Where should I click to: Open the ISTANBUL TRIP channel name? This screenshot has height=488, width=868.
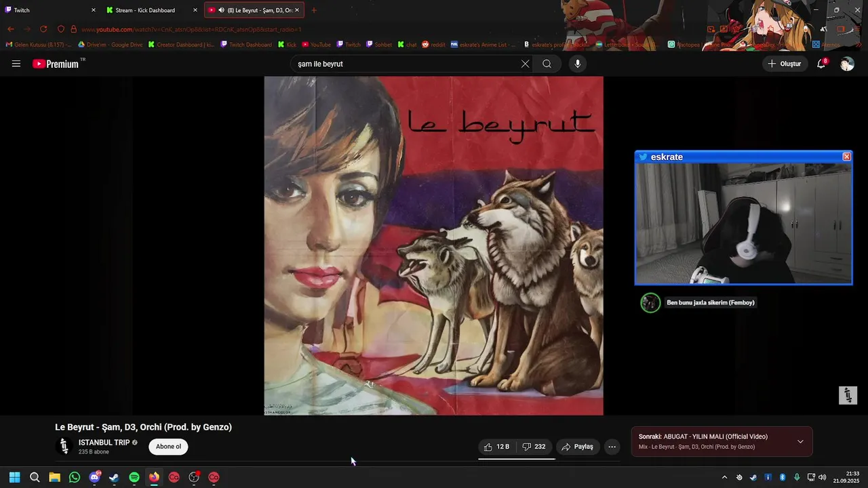click(104, 443)
